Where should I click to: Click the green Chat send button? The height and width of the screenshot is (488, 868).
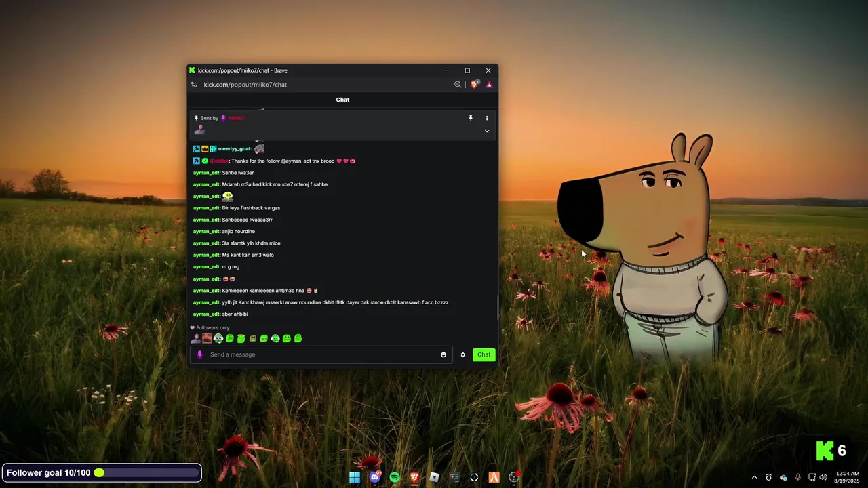point(484,354)
